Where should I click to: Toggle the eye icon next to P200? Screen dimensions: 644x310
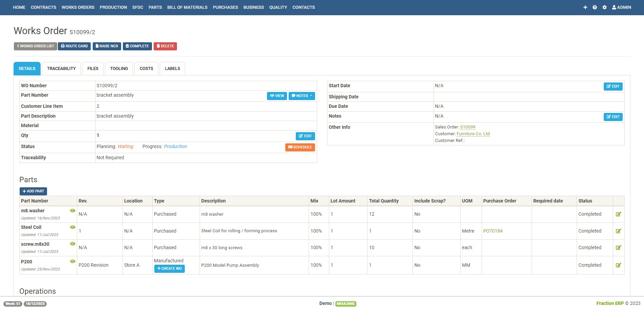72,261
